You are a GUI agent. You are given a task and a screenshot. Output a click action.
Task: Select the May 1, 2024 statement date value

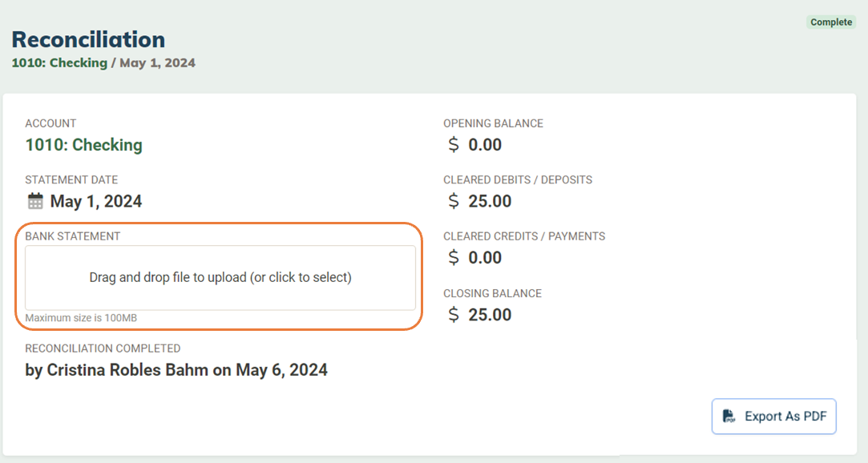[x=95, y=201]
